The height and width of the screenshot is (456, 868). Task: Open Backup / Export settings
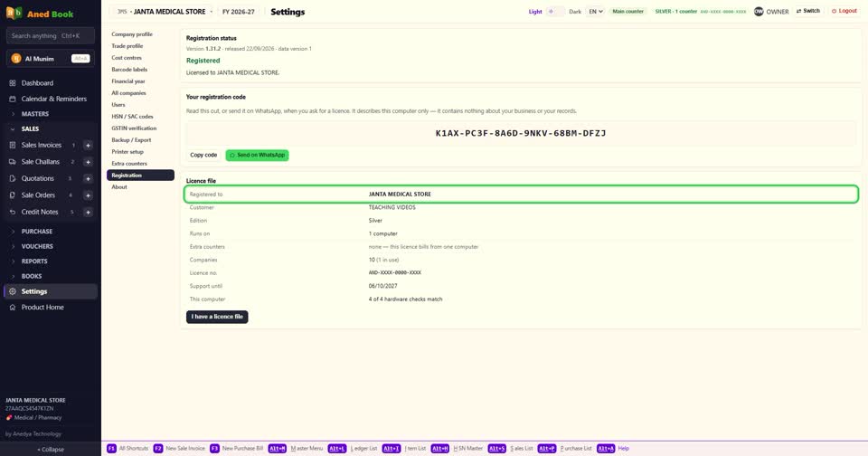(140, 140)
